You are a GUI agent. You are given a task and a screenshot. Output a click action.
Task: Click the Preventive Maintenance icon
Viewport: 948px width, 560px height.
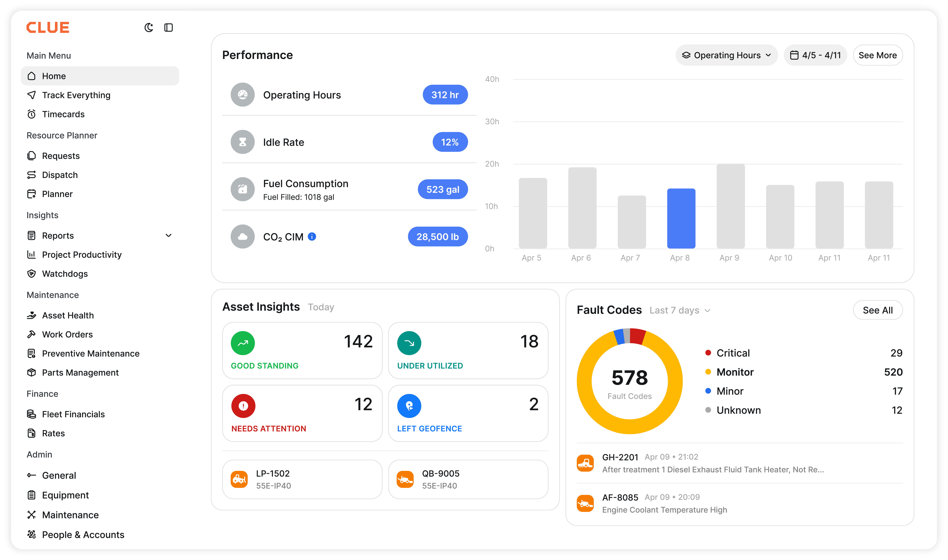point(32,354)
